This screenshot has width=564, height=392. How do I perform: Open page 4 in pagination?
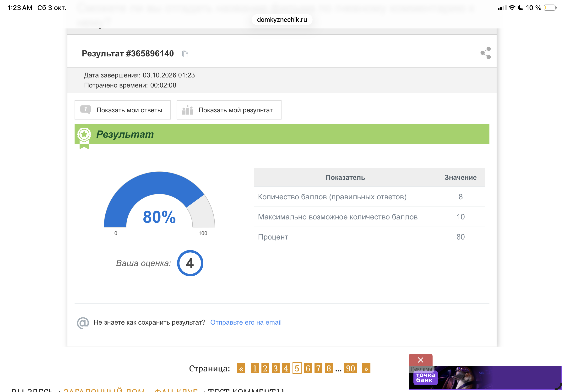click(x=286, y=368)
